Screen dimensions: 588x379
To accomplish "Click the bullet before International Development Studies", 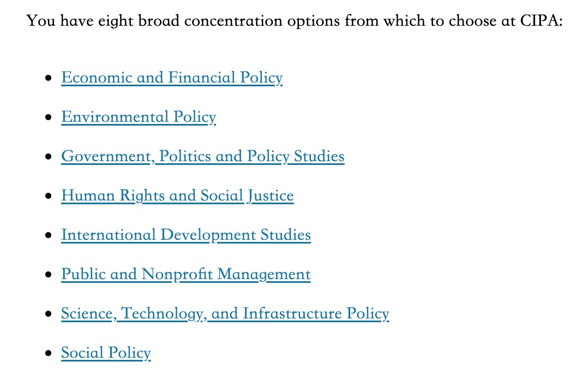I will click(x=48, y=235).
